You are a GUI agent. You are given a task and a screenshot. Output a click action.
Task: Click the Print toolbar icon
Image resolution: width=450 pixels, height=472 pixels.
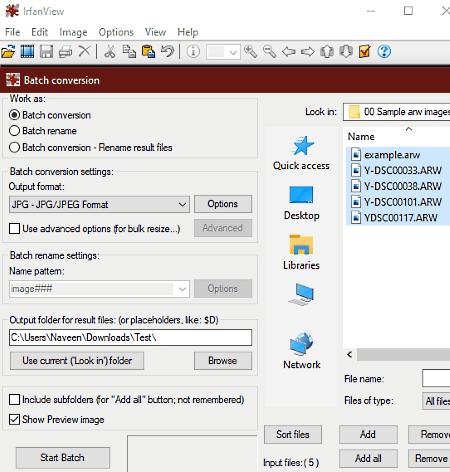[x=65, y=52]
